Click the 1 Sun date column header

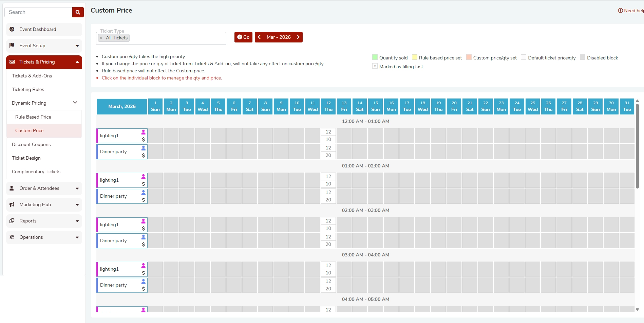pos(155,106)
